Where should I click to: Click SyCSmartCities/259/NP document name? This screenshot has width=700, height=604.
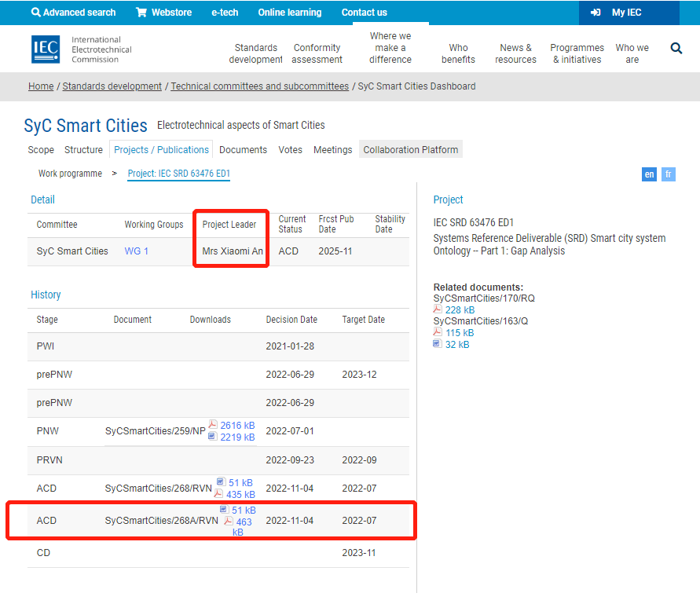(x=156, y=431)
